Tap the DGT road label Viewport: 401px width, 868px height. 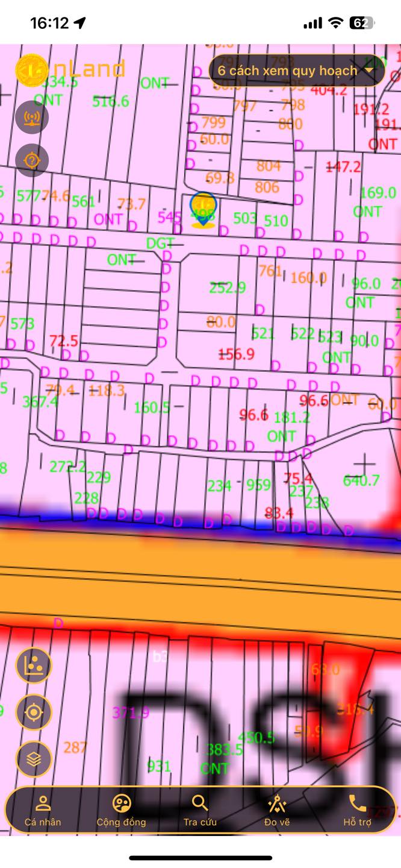click(x=160, y=244)
